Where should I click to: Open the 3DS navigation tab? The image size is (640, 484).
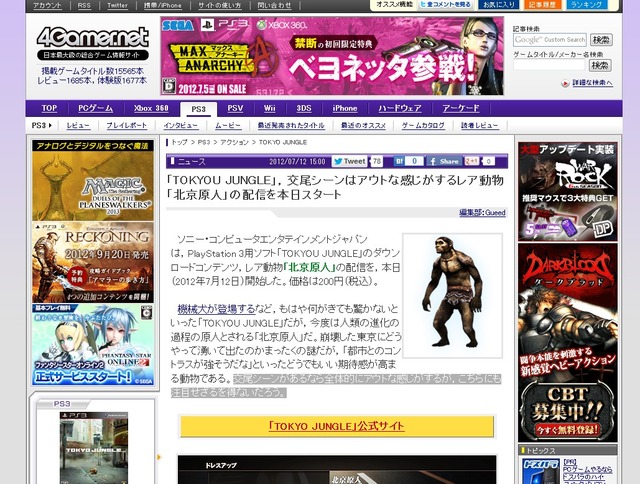click(x=304, y=108)
